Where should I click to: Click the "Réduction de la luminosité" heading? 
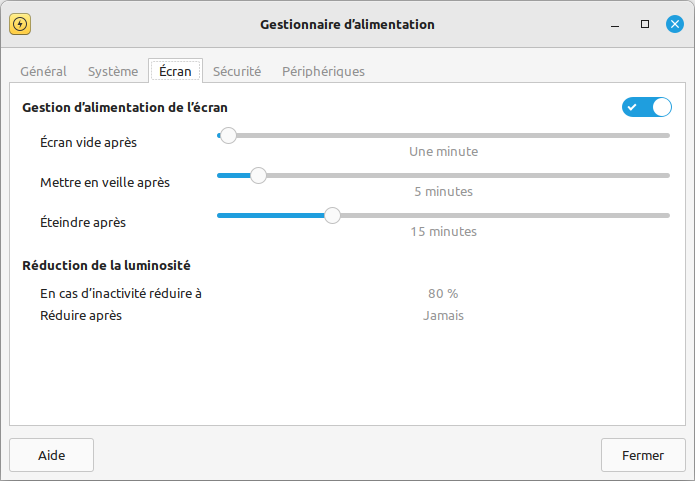click(x=106, y=266)
